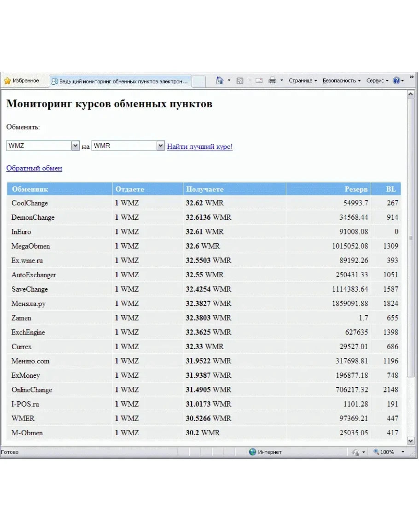Screen dimensions: 419x532
Task: Open the Безопасность menu
Action: pos(341,81)
